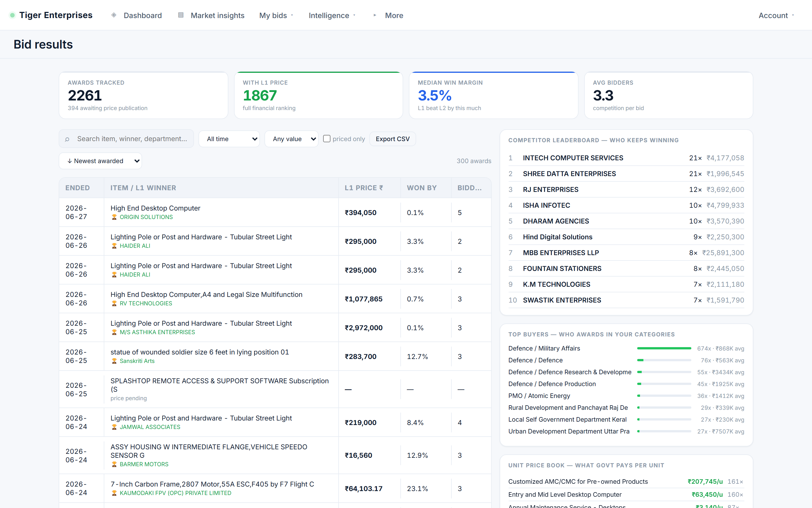The image size is (812, 508).
Task: Open Entry and Mid Level Desktop Computer entry
Action: coord(626,494)
